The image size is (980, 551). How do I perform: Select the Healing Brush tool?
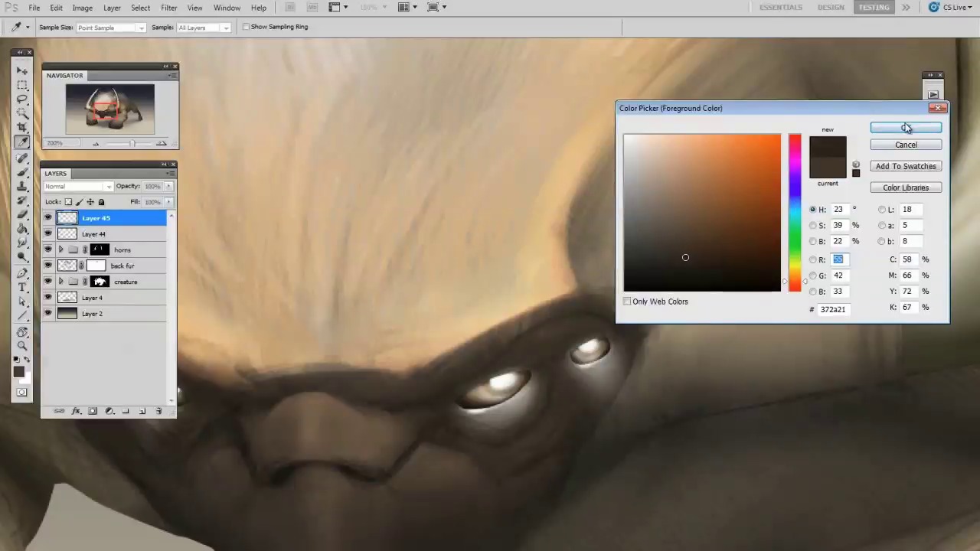tap(22, 158)
